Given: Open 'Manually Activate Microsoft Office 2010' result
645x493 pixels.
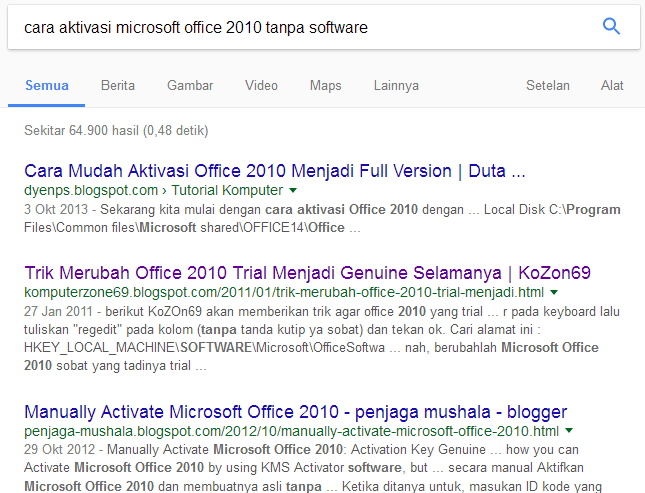Looking at the screenshot, I should (295, 412).
